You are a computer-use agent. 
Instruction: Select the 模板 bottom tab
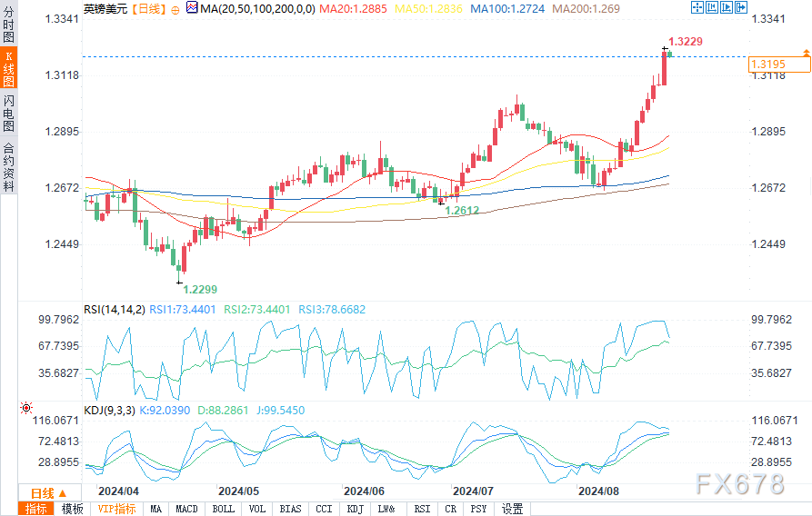[x=72, y=509]
